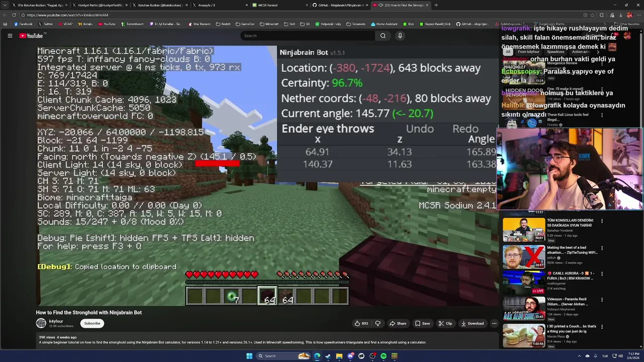Open options for Making the best of a bad situation video
Image resolution: width=644 pixels, height=362 pixels.
click(x=602, y=248)
